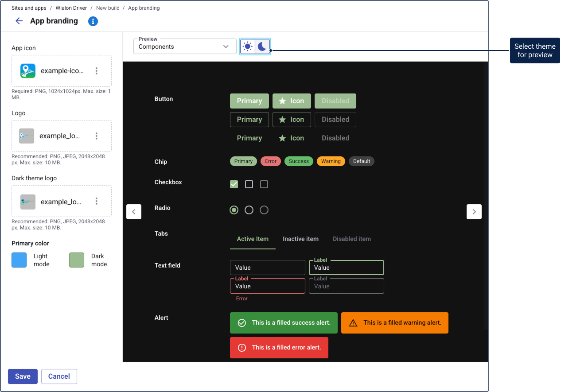Go to the previous preview slide arrow
This screenshot has height=392, width=561.
pos(134,212)
